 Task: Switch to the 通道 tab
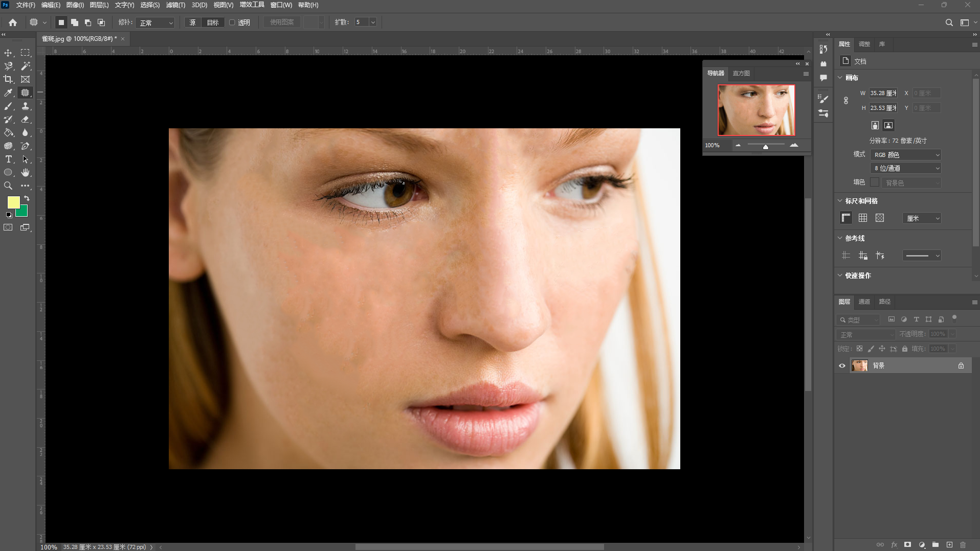864,302
